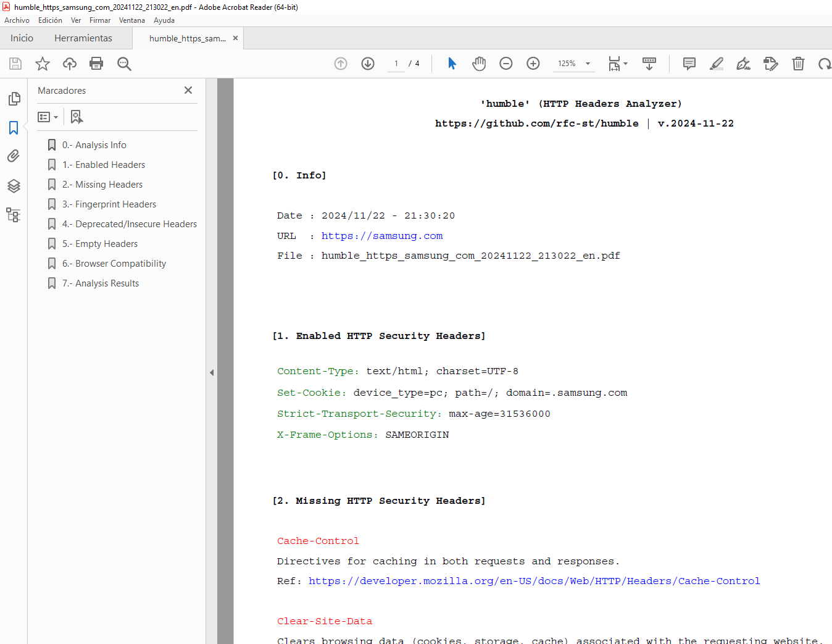Open the https://samsung.com link
The width and height of the screenshot is (832, 644).
[382, 236]
